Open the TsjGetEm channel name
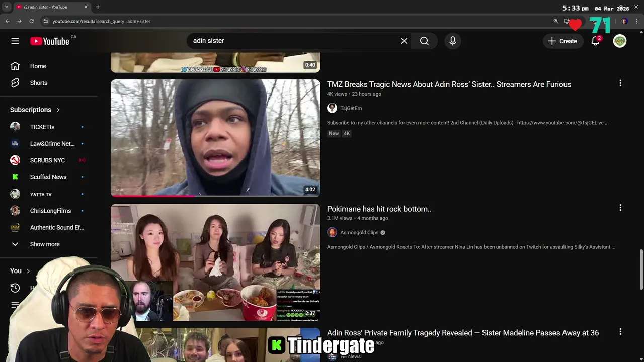644x362 pixels. (351, 108)
